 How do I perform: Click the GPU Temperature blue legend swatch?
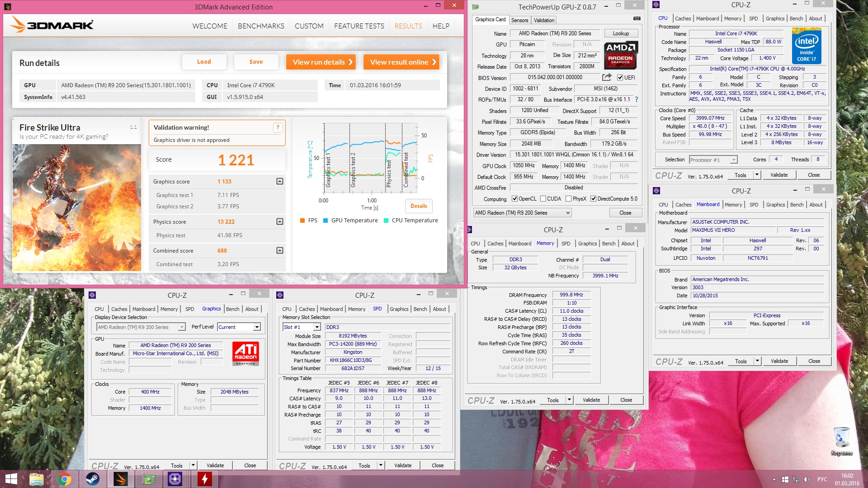tap(325, 221)
